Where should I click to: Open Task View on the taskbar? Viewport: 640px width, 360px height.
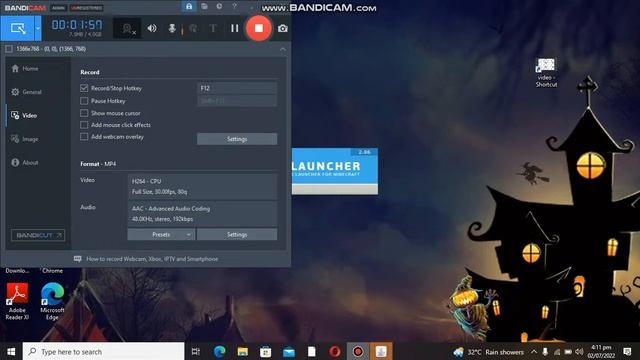[x=196, y=351]
